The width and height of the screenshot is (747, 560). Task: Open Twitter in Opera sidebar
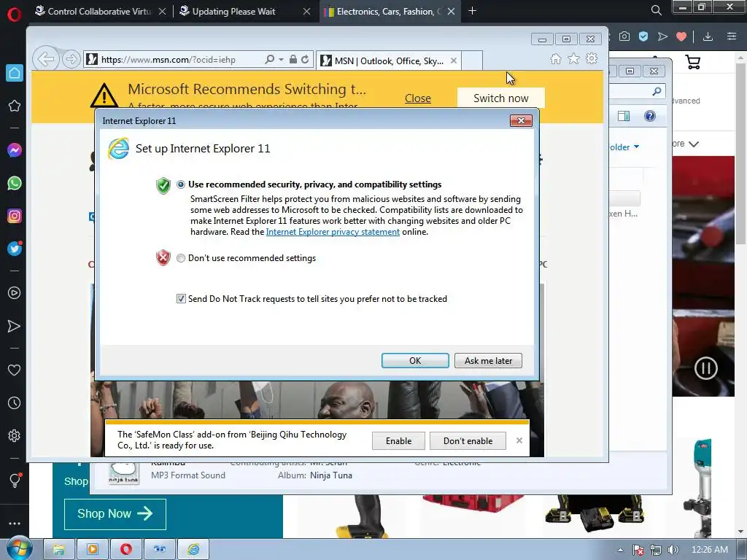coord(15,249)
